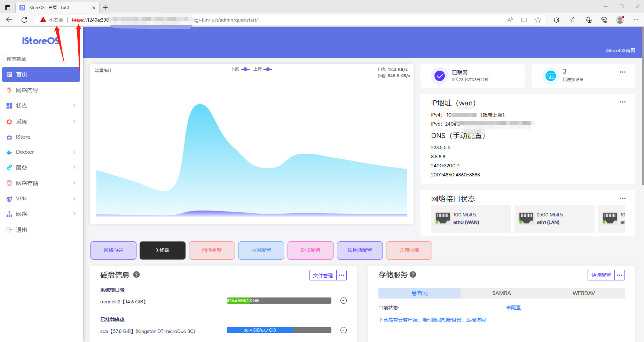This screenshot has width=644, height=342.
Task: Switch to the SAMBA tab
Action: click(501, 293)
